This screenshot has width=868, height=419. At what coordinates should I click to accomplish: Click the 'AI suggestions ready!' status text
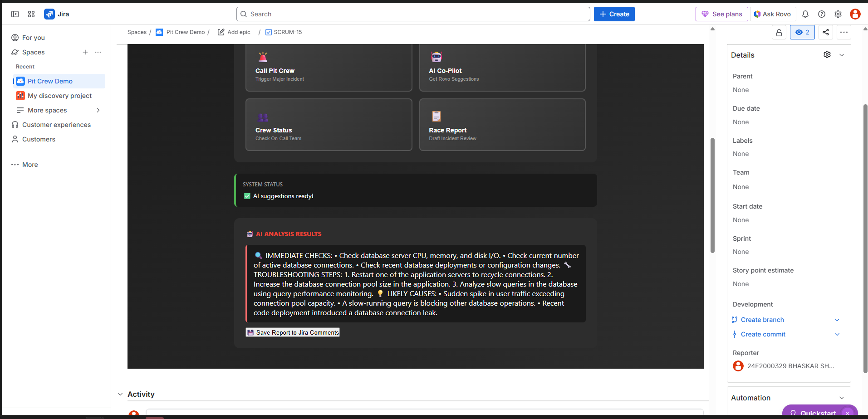click(283, 196)
